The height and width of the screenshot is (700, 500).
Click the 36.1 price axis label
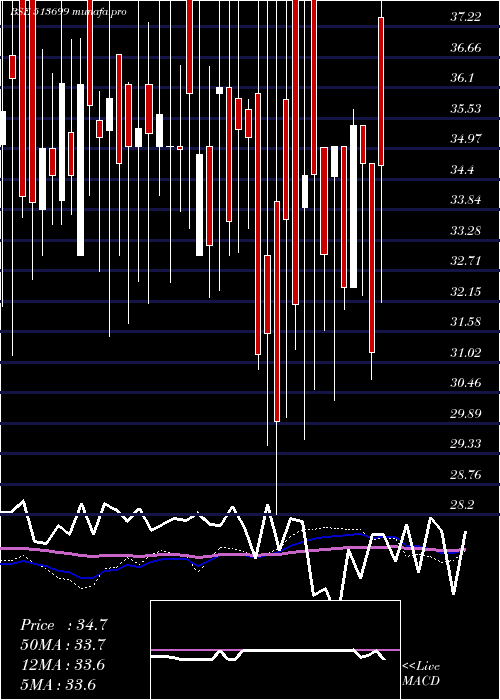[462, 78]
